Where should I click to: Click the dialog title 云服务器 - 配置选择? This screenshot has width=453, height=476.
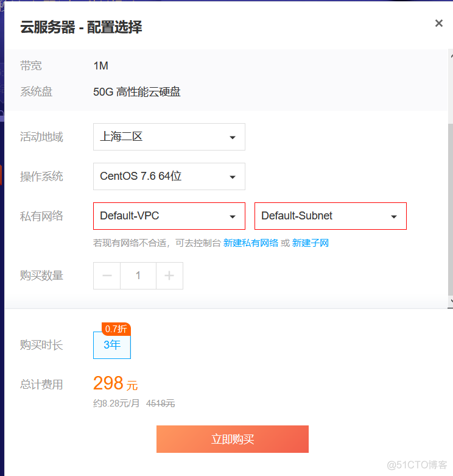pos(81,27)
